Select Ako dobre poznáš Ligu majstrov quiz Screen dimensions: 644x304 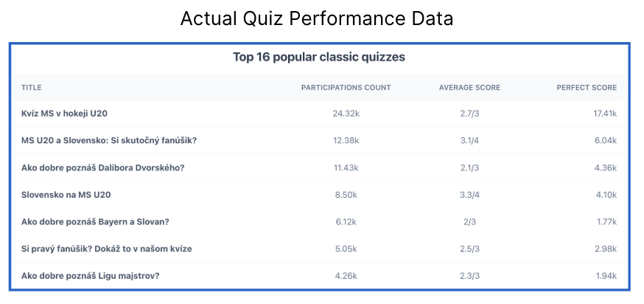pos(90,276)
